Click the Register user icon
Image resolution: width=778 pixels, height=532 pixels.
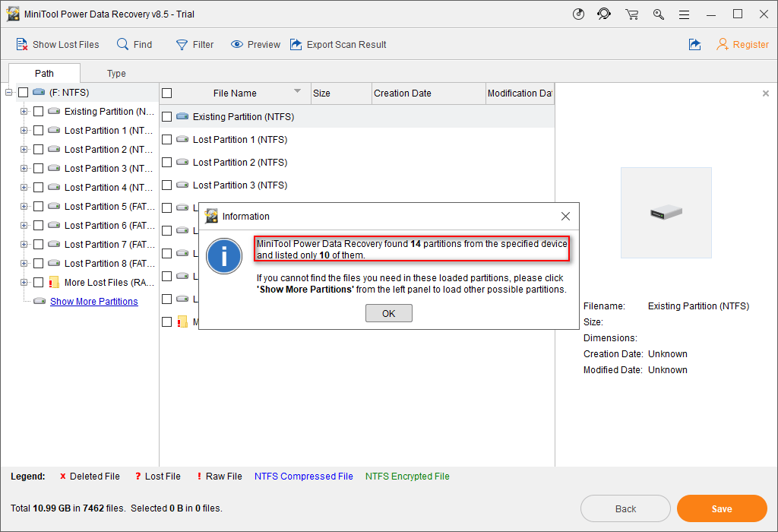pyautogui.click(x=723, y=44)
